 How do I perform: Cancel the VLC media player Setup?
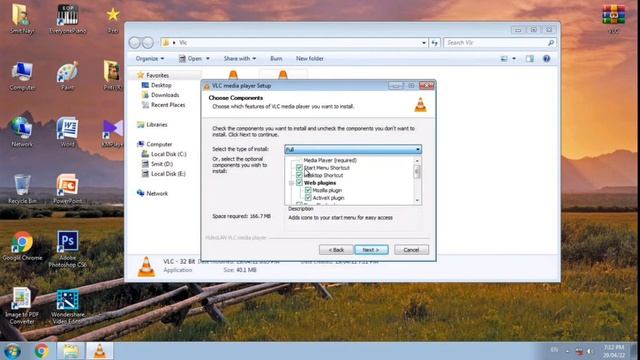point(411,250)
